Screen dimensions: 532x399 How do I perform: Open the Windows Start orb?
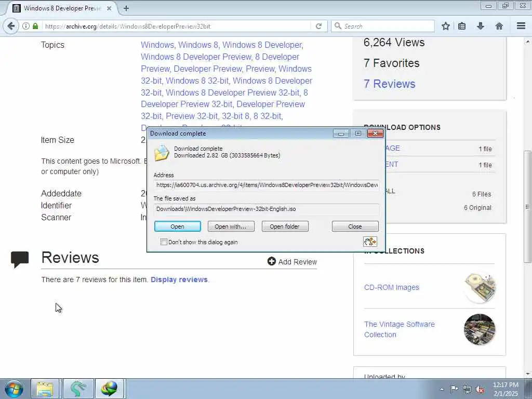click(x=14, y=389)
